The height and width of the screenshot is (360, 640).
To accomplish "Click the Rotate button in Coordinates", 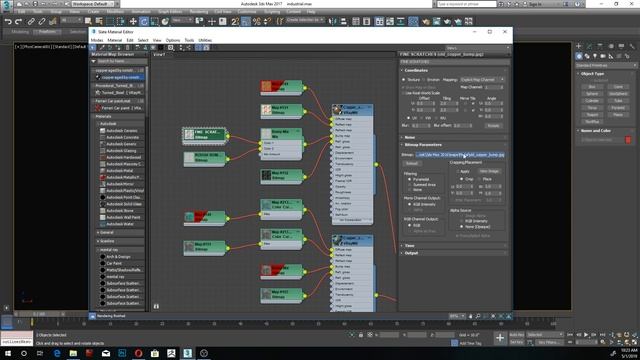I will (493, 125).
